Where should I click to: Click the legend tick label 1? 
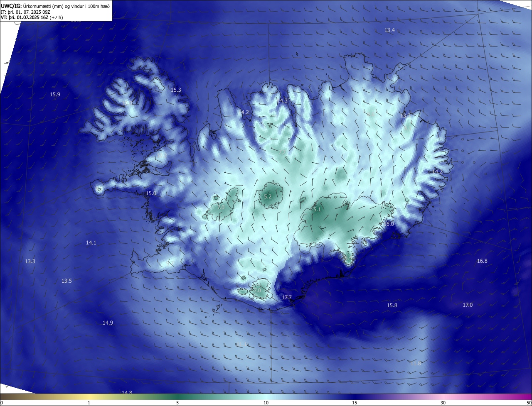tap(89, 403)
